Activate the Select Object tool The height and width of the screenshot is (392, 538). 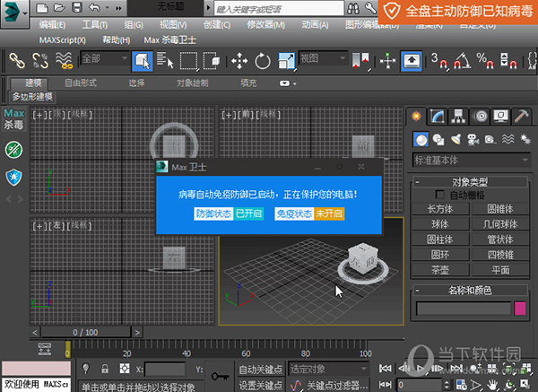pos(143,61)
